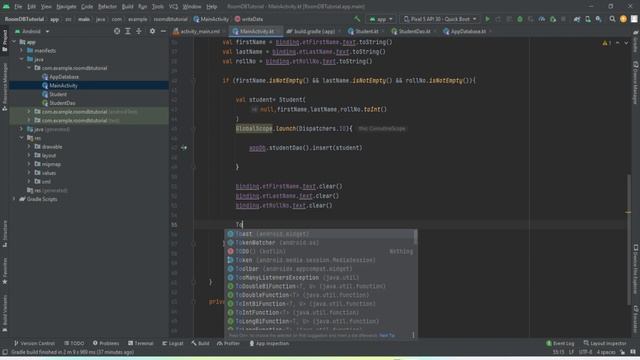The height and width of the screenshot is (360, 640).
Task: Open the Event Log
Action: pyautogui.click(x=560, y=343)
